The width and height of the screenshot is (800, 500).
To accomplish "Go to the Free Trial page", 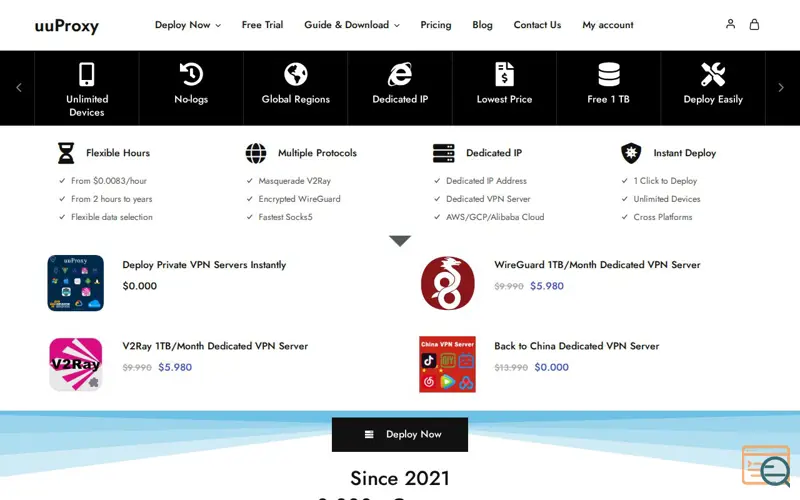I will point(262,24).
